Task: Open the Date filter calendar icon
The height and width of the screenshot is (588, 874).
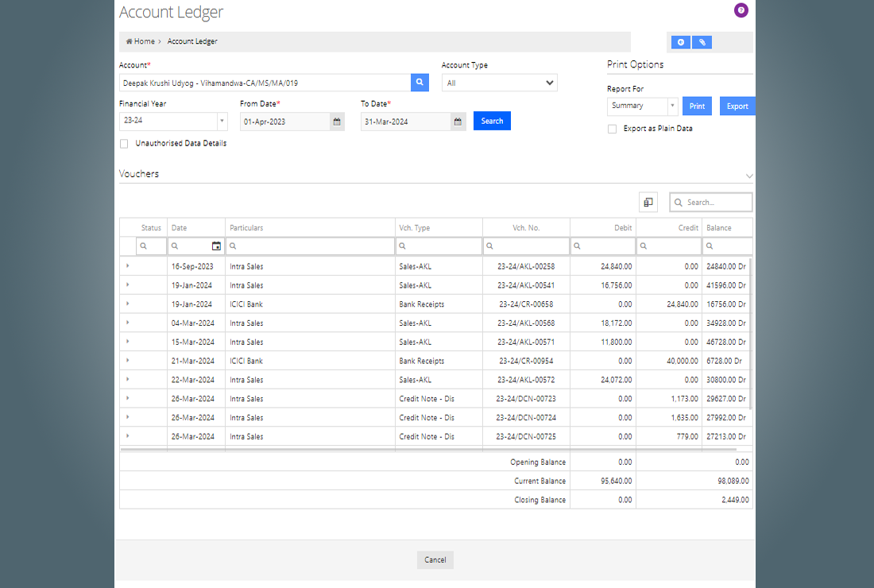Action: (216, 246)
